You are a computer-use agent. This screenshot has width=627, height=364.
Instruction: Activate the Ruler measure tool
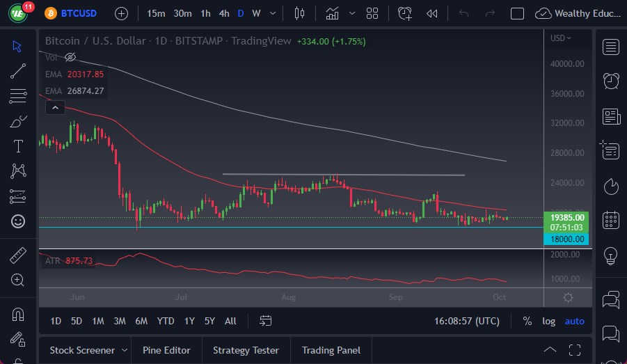(x=18, y=255)
